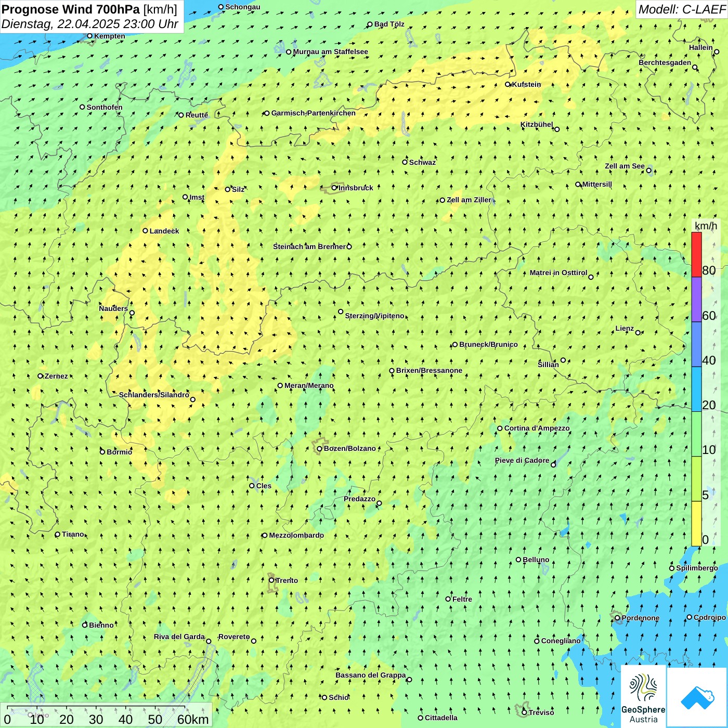Select the dark blue 40–60 legend color

(696, 344)
